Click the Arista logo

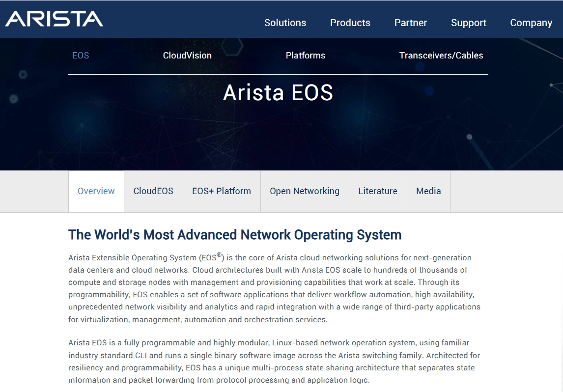click(54, 19)
